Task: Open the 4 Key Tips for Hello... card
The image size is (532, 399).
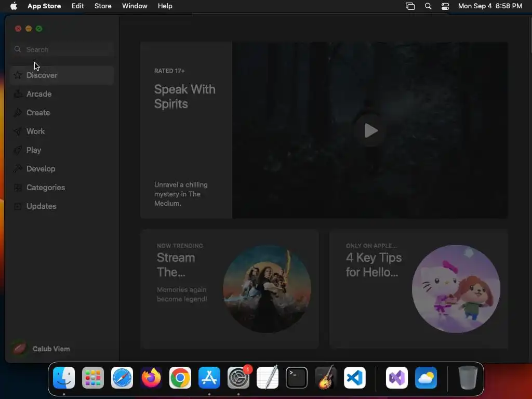Action: (x=419, y=289)
